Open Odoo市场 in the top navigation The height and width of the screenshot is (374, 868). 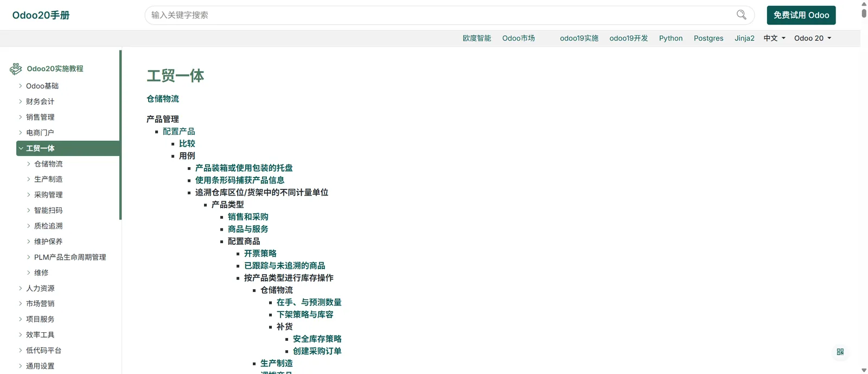pyautogui.click(x=519, y=38)
